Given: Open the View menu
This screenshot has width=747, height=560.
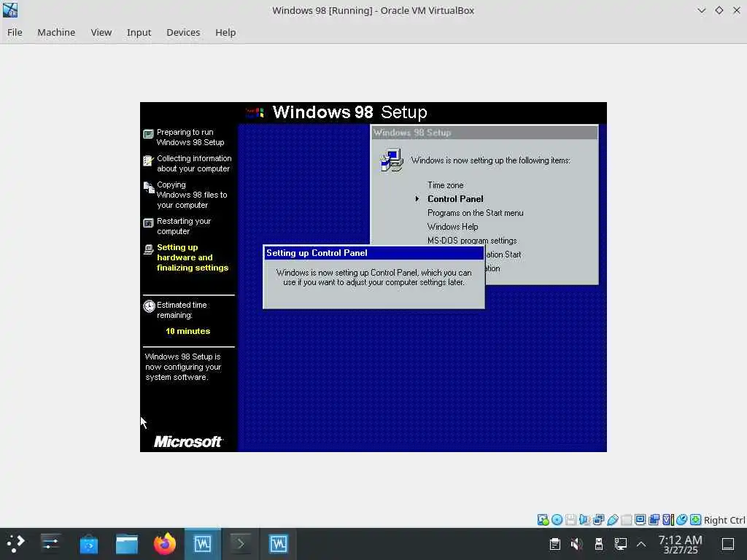Looking at the screenshot, I should pos(101,32).
